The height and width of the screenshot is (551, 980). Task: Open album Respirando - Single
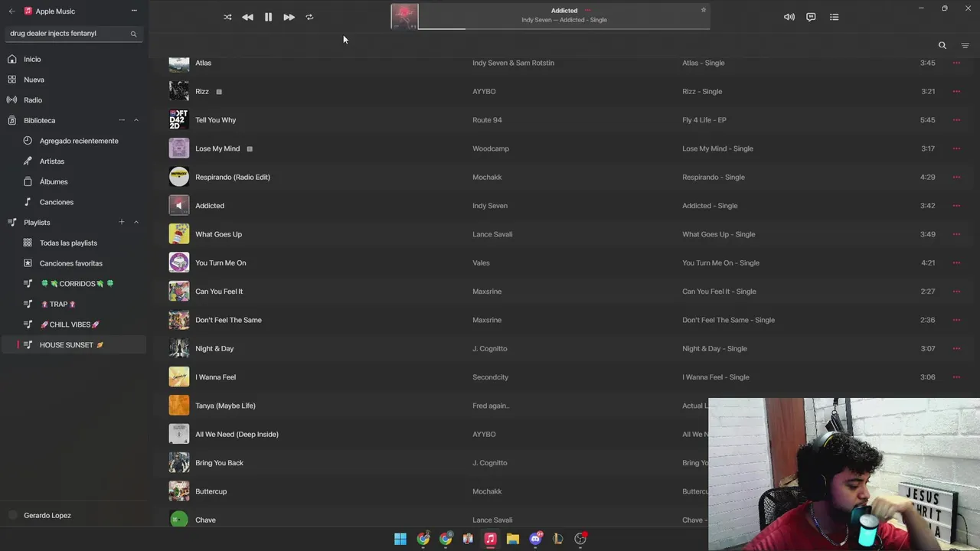coord(714,177)
